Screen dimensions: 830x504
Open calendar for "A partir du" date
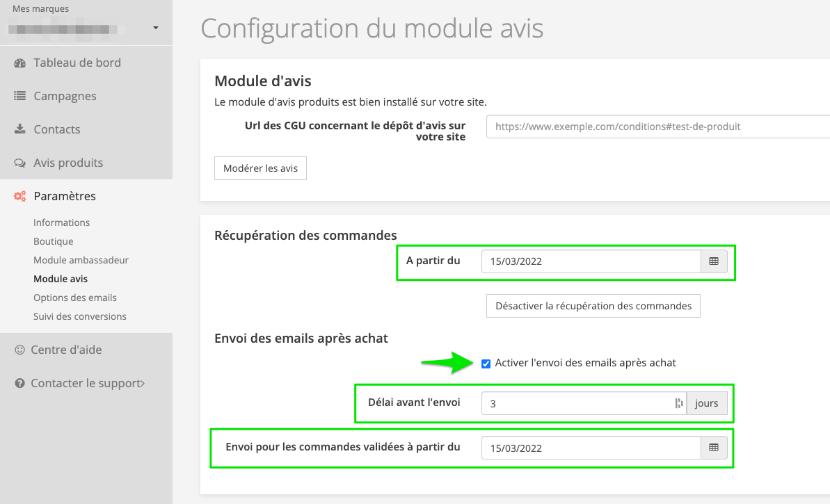713,261
